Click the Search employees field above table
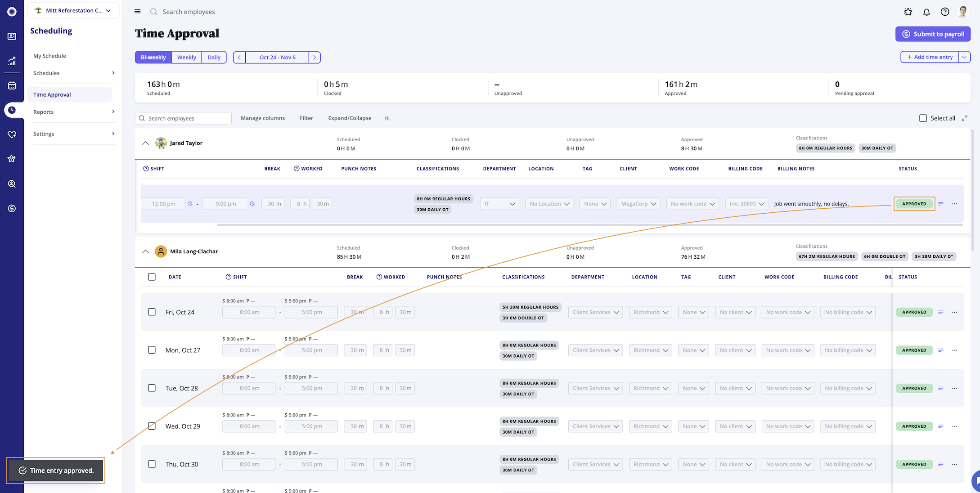 click(x=184, y=118)
